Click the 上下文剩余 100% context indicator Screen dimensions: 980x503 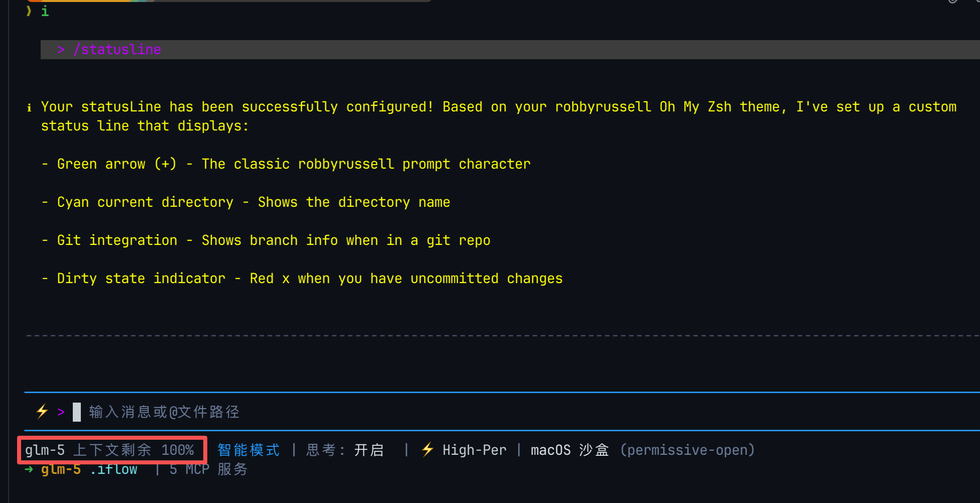(134, 450)
